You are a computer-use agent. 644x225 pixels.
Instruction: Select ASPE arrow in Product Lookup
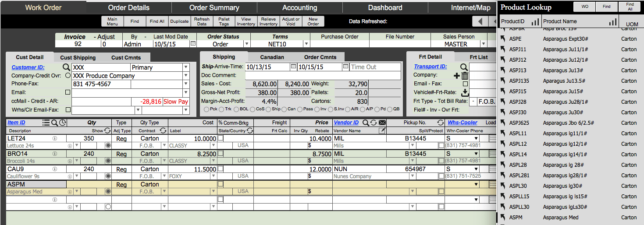[x=503, y=39]
